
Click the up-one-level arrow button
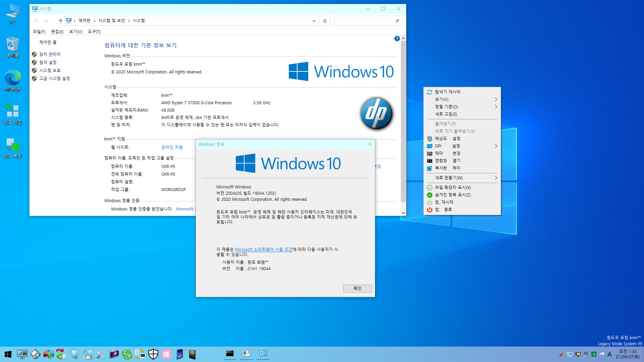click(x=60, y=21)
